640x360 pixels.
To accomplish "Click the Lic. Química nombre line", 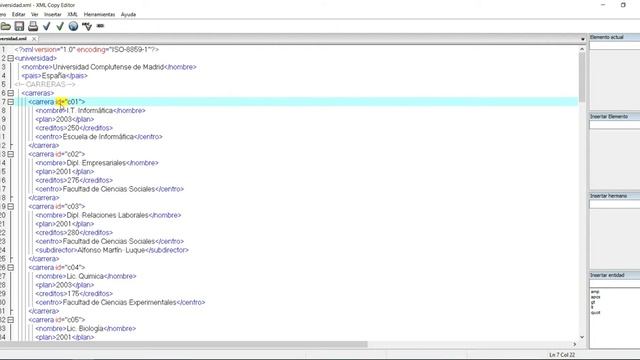I will pos(86,276).
